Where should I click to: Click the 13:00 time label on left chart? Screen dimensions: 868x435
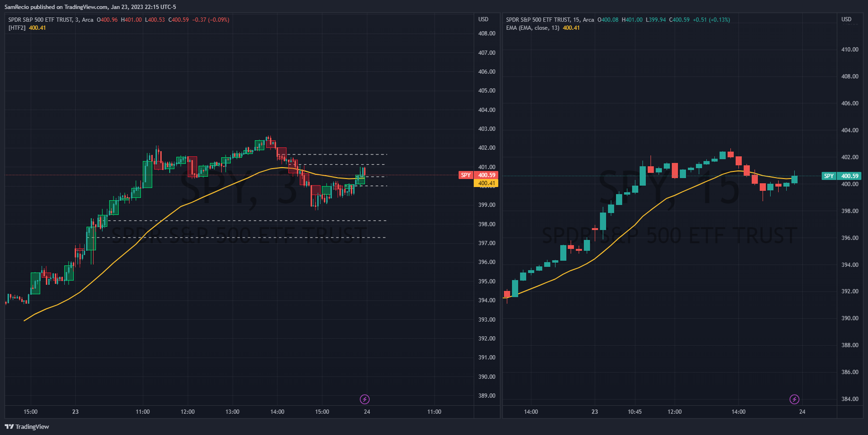coord(233,412)
